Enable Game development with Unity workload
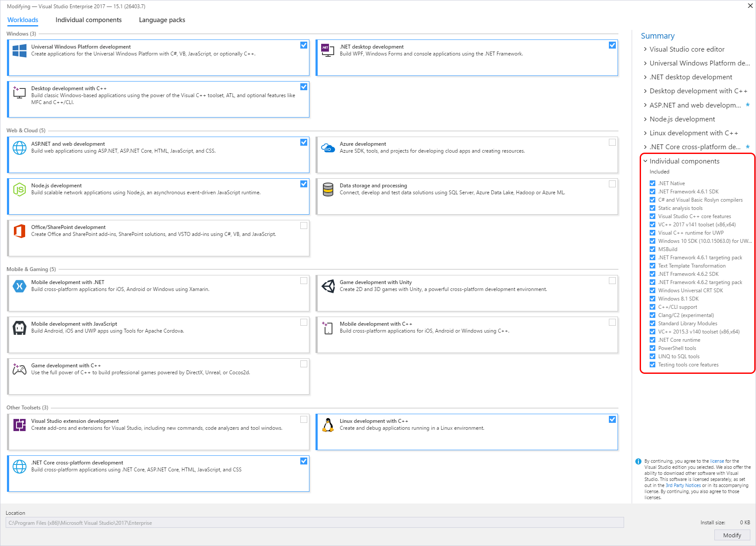Image resolution: width=756 pixels, height=546 pixels. 612,281
